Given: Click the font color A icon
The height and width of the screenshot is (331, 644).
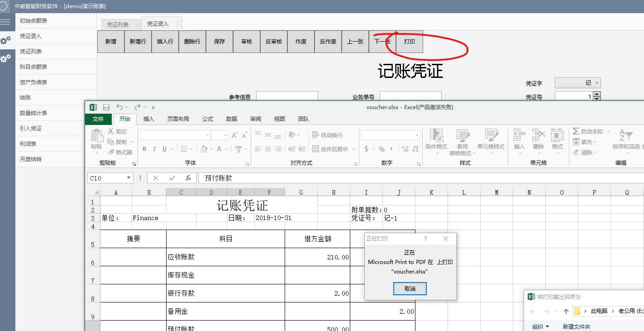Looking at the screenshot, I should (219, 149).
